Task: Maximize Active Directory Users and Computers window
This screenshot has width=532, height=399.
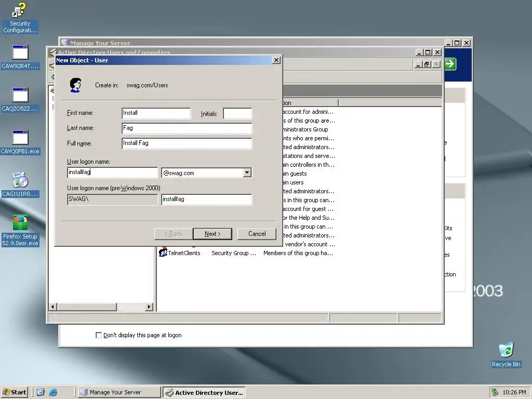Action: 428,52
